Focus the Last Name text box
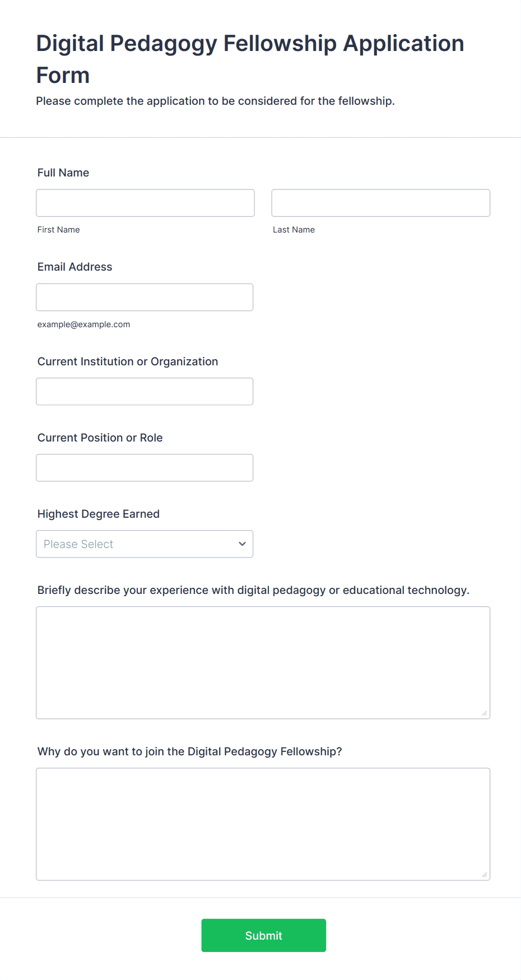521x980 pixels. [x=380, y=203]
